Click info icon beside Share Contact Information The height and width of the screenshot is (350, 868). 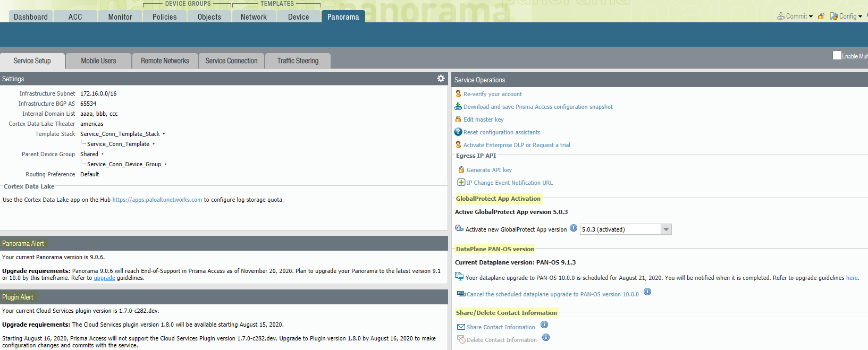tap(544, 325)
